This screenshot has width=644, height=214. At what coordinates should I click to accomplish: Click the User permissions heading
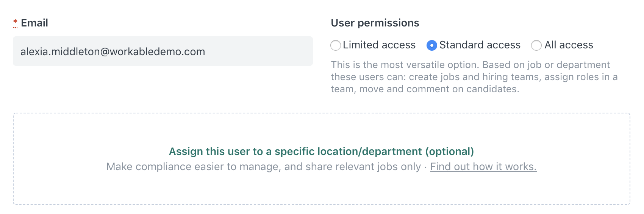point(375,23)
